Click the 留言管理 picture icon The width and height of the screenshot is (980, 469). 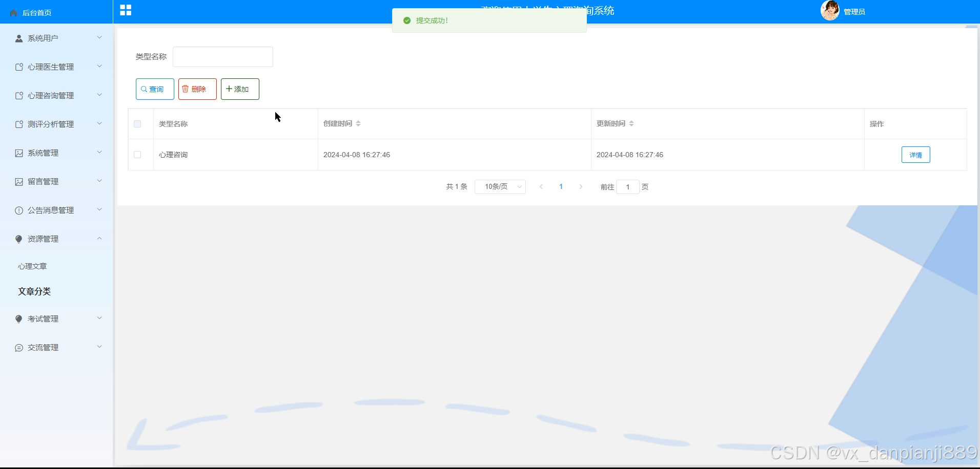(19, 182)
